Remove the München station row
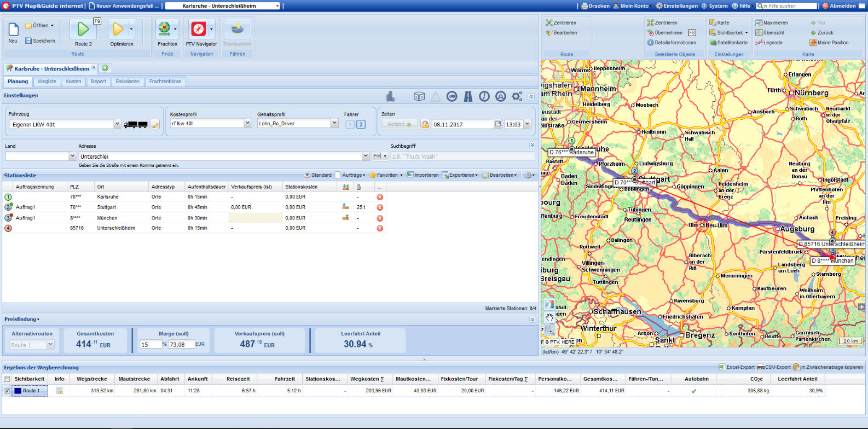The width and height of the screenshot is (868, 429). (380, 218)
